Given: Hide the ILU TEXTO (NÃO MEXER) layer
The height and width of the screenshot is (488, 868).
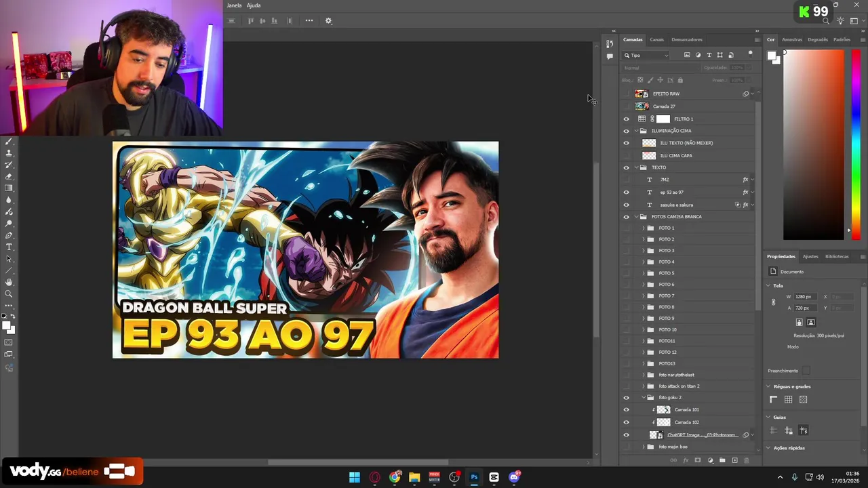Looking at the screenshot, I should (x=627, y=143).
